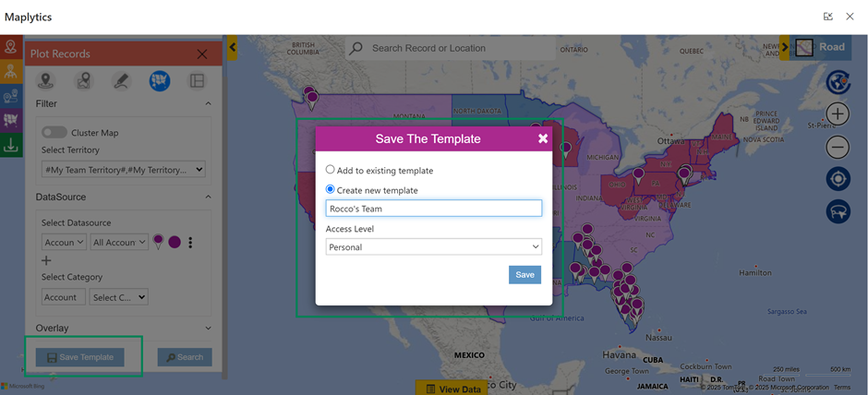Open the All Accounts view dropdown
The image size is (868, 395).
[x=119, y=243]
